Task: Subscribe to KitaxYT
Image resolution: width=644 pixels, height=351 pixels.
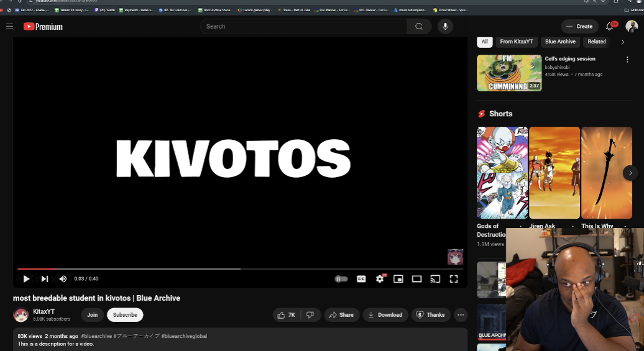Action: 125,315
